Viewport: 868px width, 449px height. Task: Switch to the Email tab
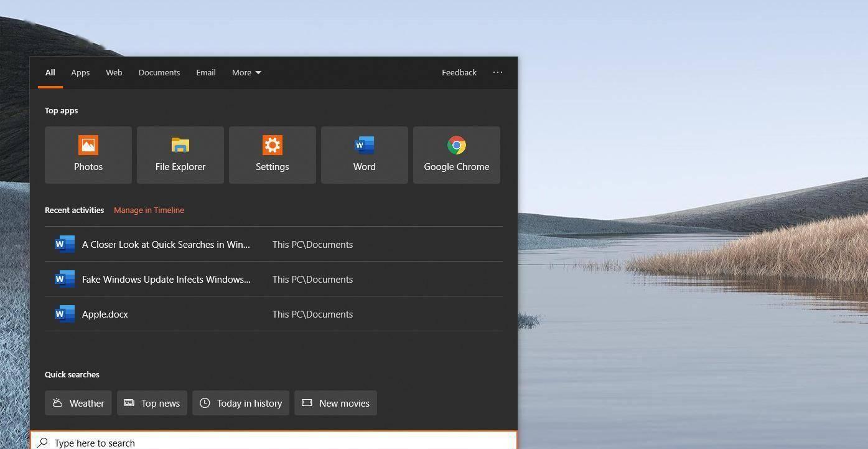206,72
